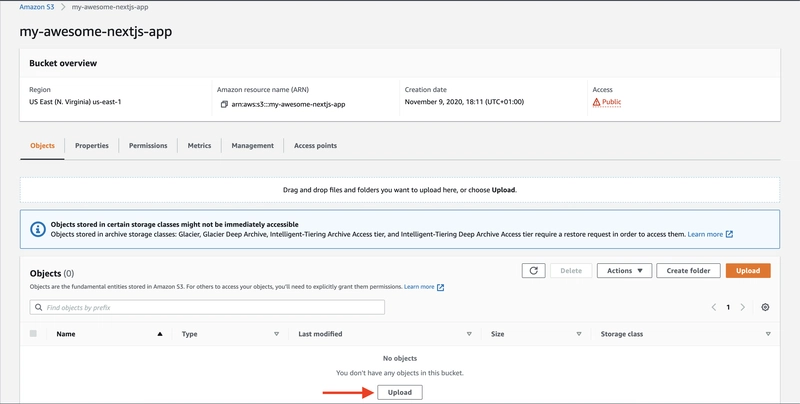
Task: Click external link icon after Objects description Learn more
Action: (x=440, y=287)
